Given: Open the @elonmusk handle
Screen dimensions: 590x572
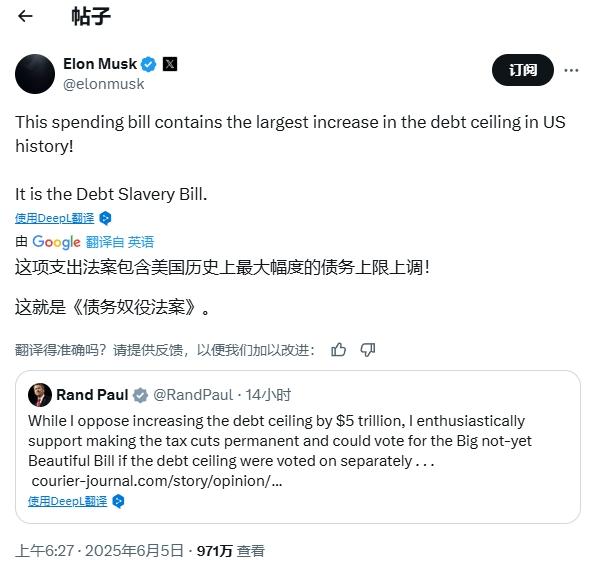Looking at the screenshot, I should click(x=103, y=84).
